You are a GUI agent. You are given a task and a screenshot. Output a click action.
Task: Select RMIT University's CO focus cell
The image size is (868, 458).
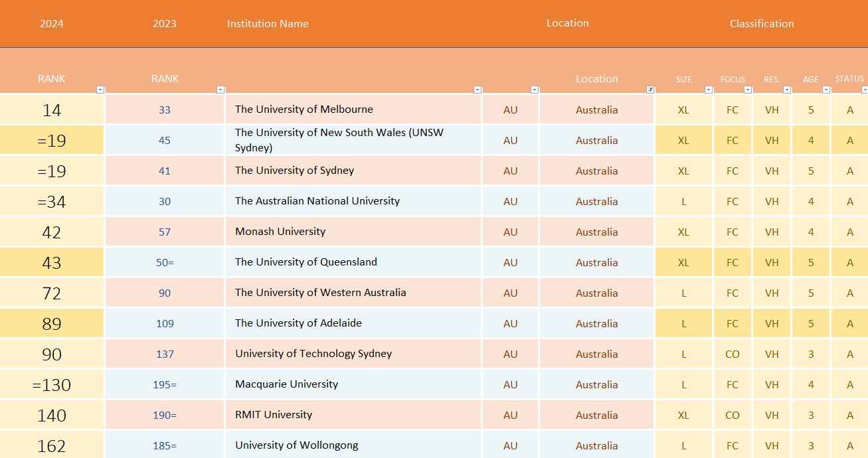tap(732, 416)
